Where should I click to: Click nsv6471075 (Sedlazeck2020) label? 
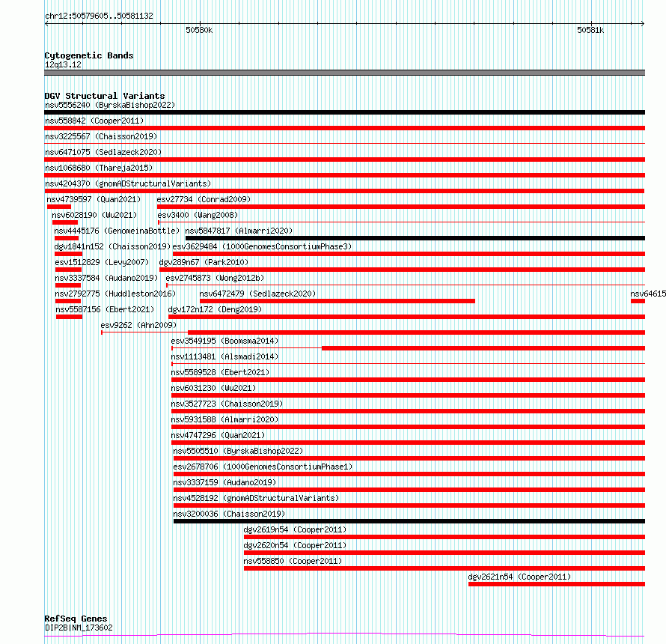pos(103,152)
